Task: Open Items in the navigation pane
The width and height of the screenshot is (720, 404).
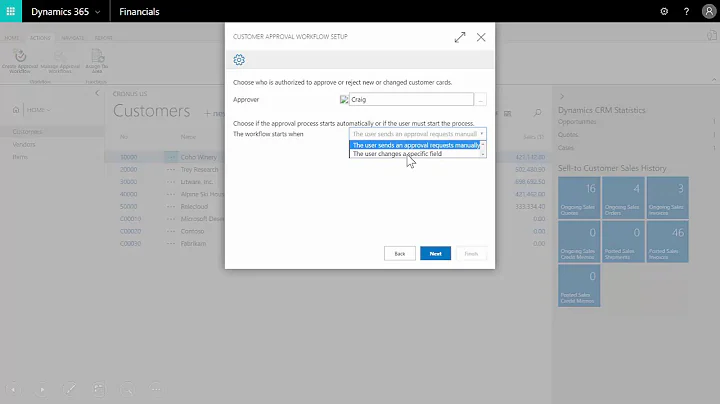Action: pyautogui.click(x=20, y=157)
